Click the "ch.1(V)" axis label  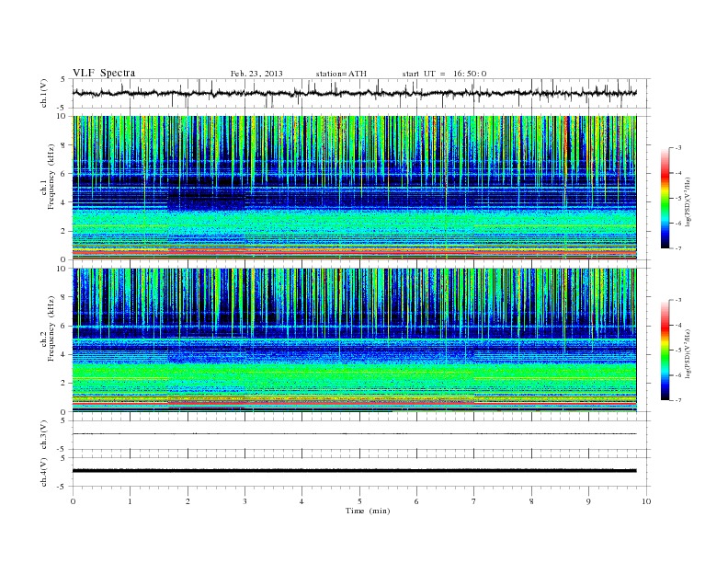click(x=44, y=93)
